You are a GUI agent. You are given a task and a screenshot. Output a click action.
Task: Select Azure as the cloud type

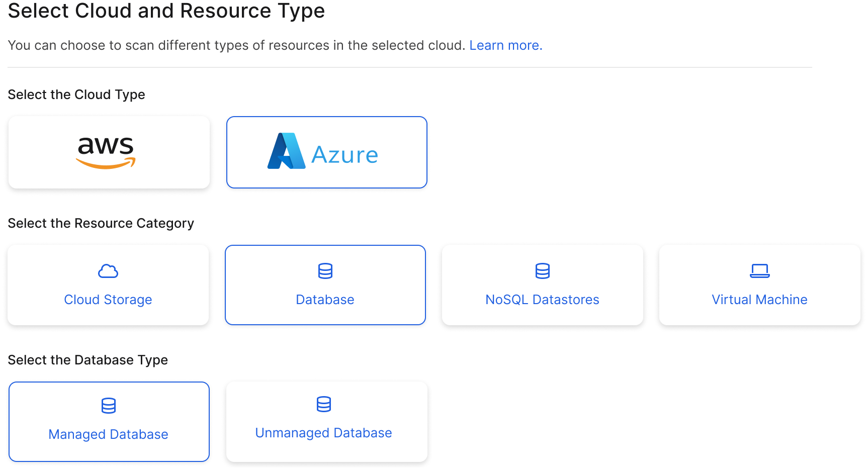[326, 152]
